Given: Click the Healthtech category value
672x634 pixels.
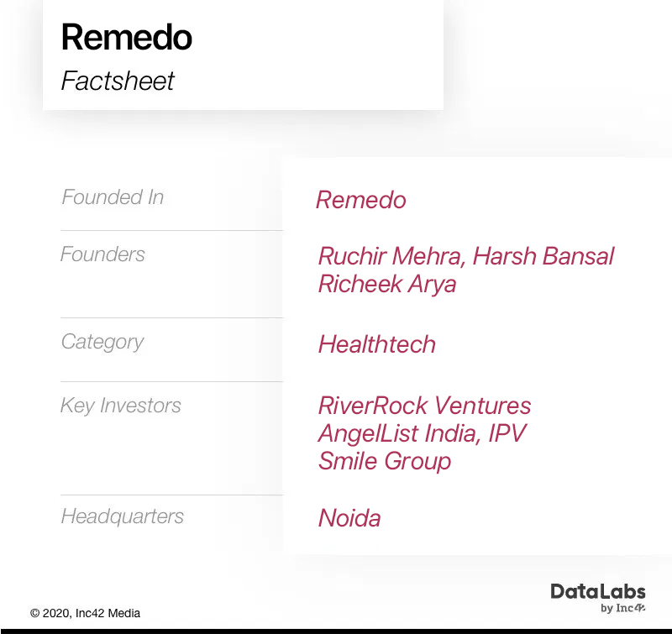Looking at the screenshot, I should (x=377, y=344).
